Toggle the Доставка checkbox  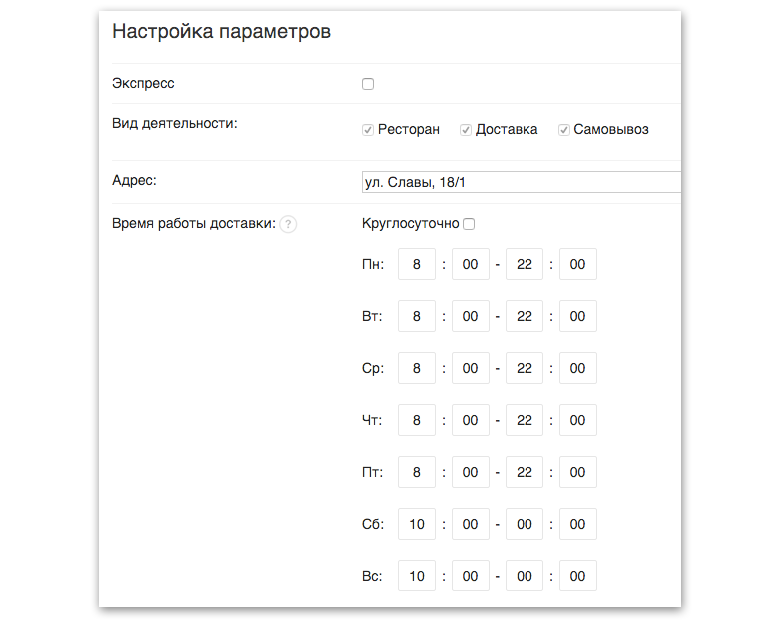[466, 130]
